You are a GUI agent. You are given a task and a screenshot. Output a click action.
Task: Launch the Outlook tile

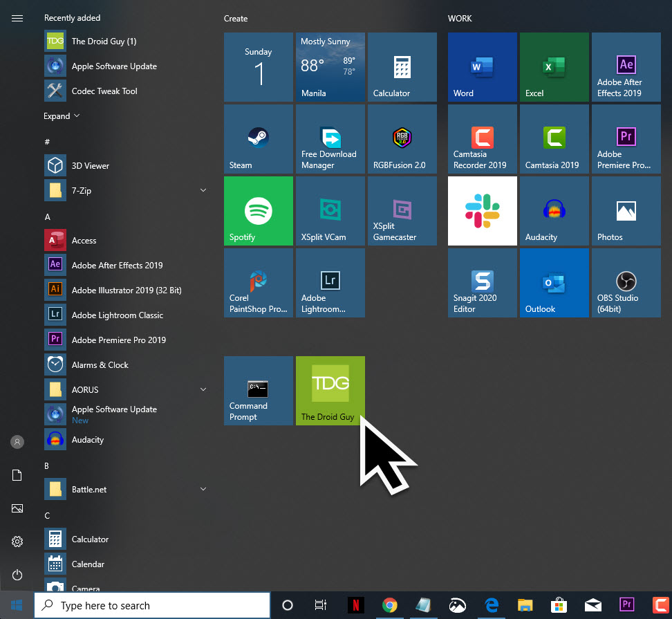(554, 283)
